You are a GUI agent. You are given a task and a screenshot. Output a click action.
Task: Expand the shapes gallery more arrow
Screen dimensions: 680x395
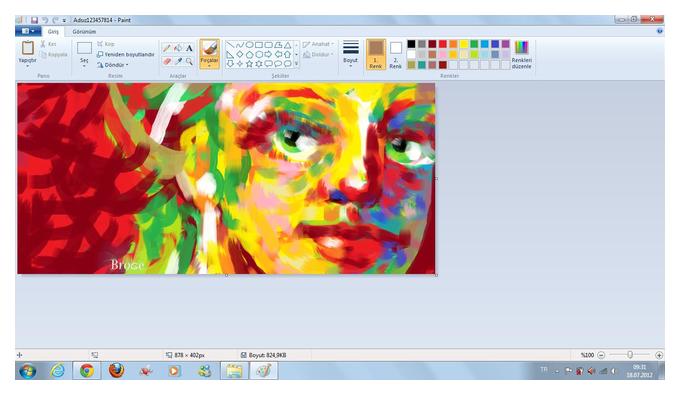point(297,64)
